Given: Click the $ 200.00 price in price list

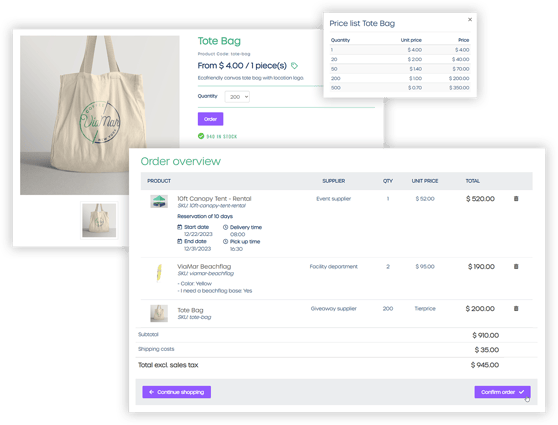Looking at the screenshot, I should [459, 78].
